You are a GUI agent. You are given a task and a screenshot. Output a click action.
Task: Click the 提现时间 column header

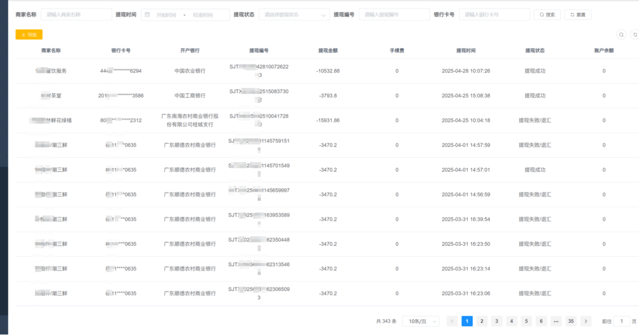[466, 51]
